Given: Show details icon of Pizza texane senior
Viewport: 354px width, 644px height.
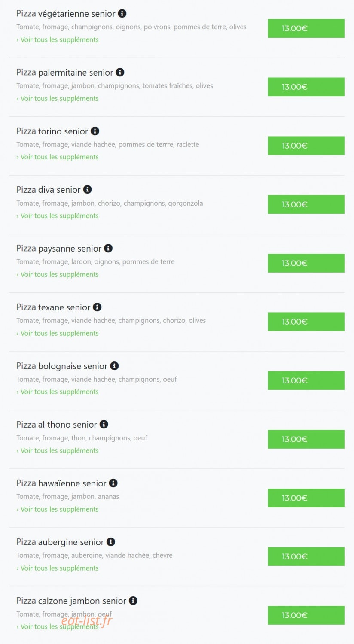Looking at the screenshot, I should 97,307.
